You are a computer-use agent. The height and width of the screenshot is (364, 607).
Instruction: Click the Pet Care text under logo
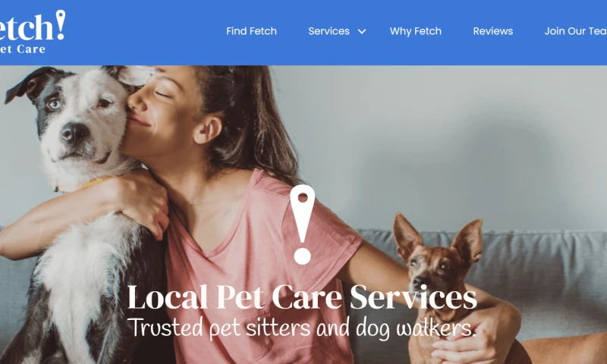23,49
